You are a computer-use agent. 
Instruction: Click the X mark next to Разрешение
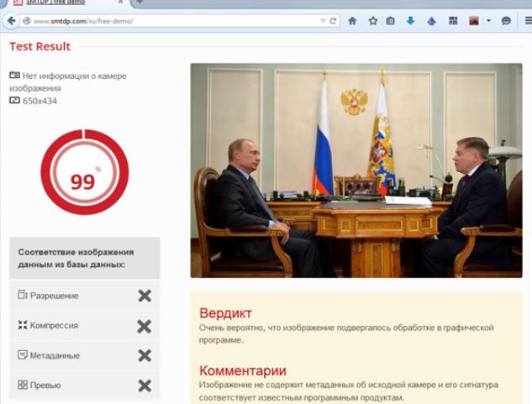pos(145,296)
